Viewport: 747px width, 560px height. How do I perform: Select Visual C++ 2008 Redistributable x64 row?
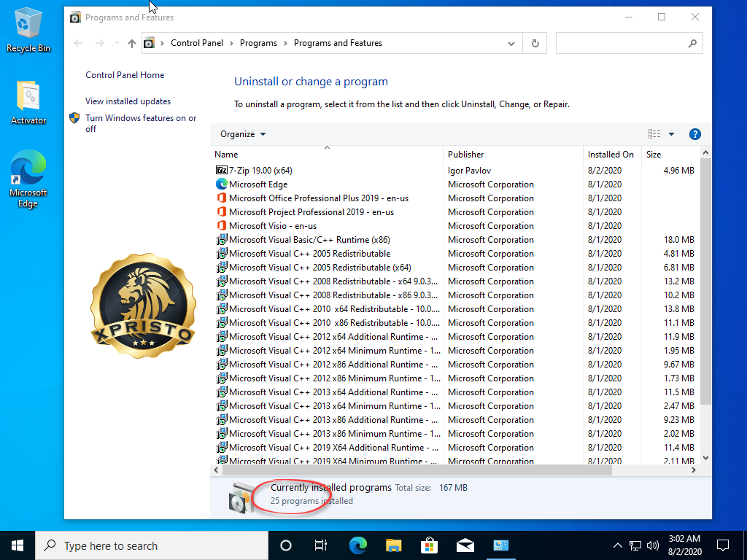(455, 281)
